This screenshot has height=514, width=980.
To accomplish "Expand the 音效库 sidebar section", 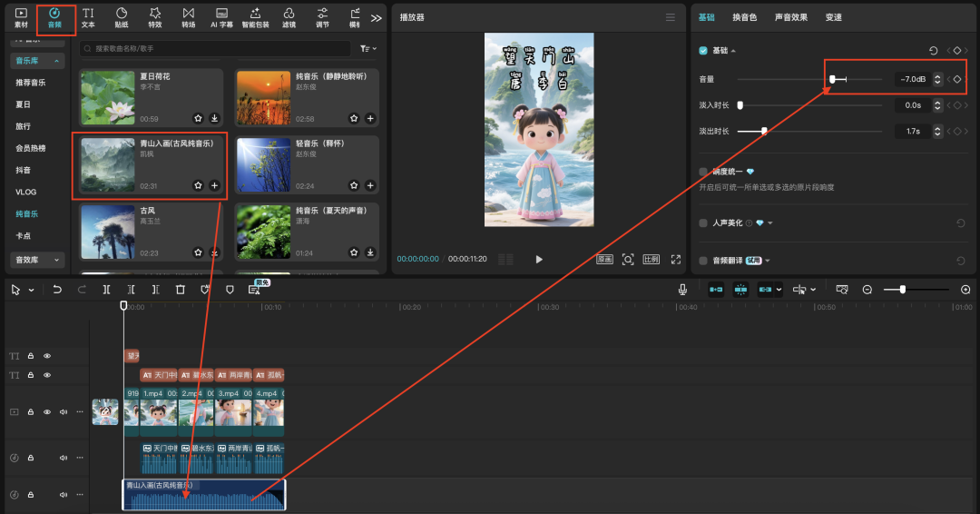I will pyautogui.click(x=38, y=260).
